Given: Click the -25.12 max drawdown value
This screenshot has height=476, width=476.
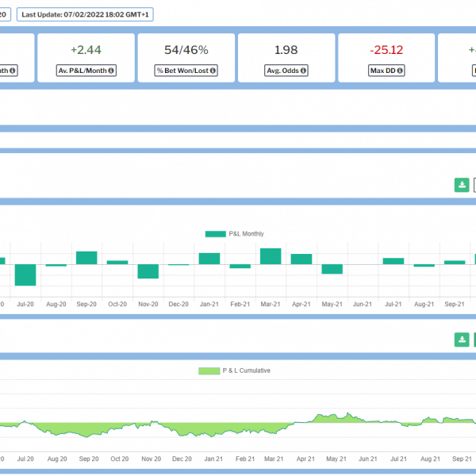Looking at the screenshot, I should (x=386, y=50).
